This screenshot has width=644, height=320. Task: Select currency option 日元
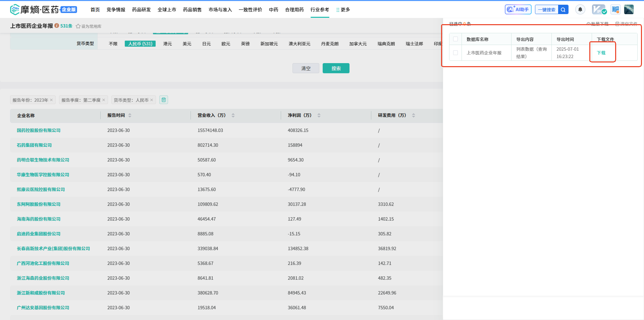207,44
